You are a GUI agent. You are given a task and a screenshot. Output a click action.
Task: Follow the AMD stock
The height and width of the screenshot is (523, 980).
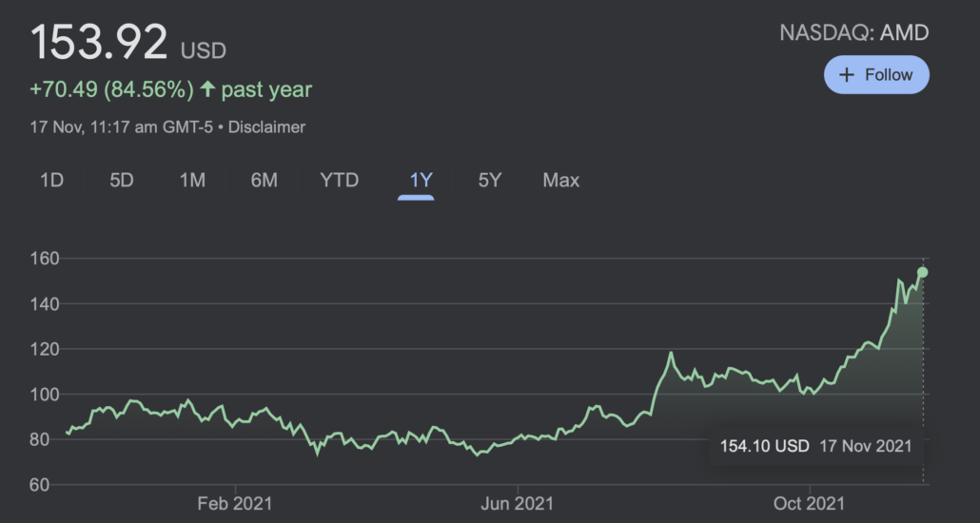coord(876,75)
